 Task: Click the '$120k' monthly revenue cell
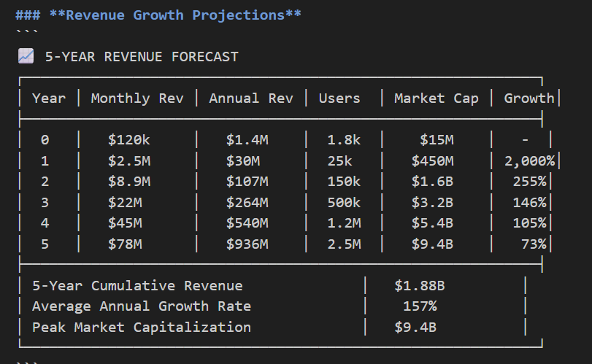(128, 140)
